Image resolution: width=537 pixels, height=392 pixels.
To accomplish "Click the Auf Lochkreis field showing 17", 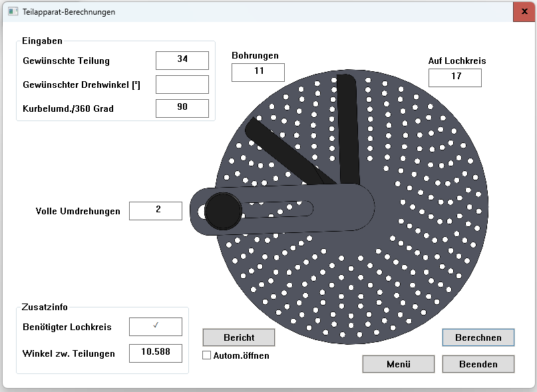I will click(x=454, y=77).
